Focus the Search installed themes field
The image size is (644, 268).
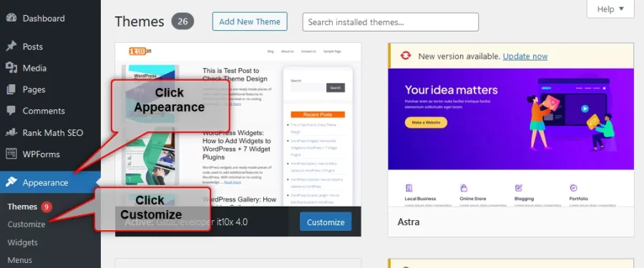pyautogui.click(x=391, y=21)
